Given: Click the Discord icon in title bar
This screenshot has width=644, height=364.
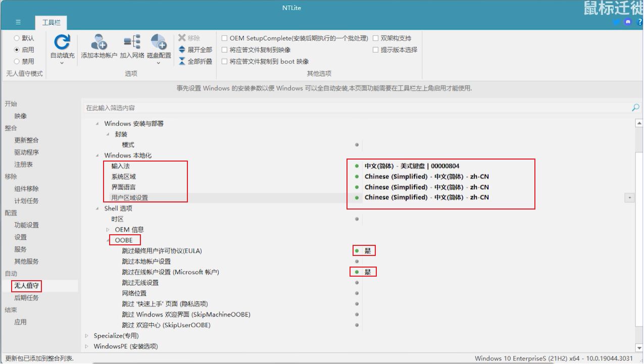Looking at the screenshot, I should 628,22.
